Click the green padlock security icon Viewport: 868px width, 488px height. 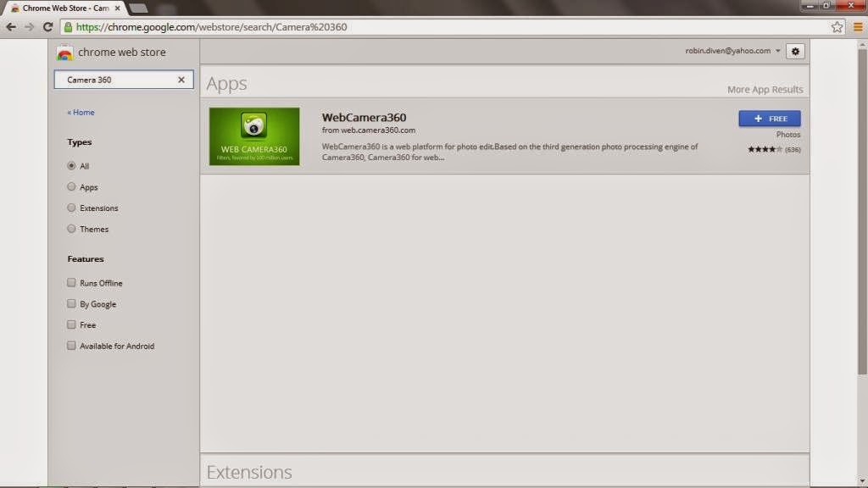68,27
